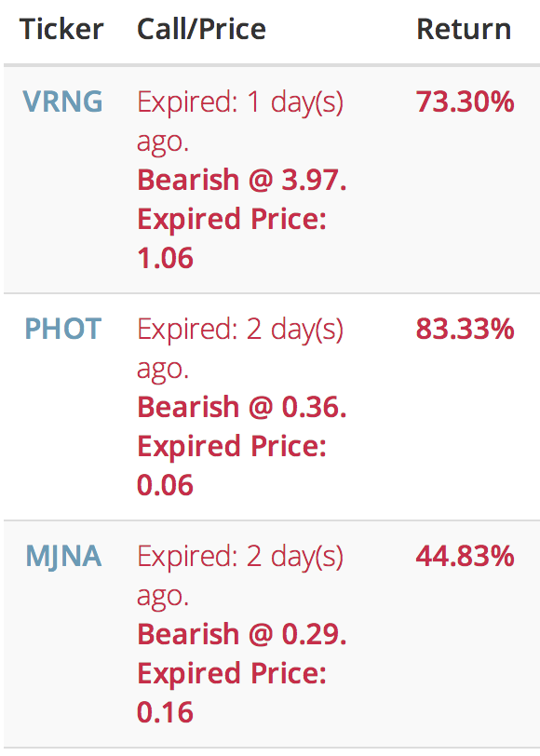
Task: Click the expired price 1.06 value
Action: (x=165, y=258)
